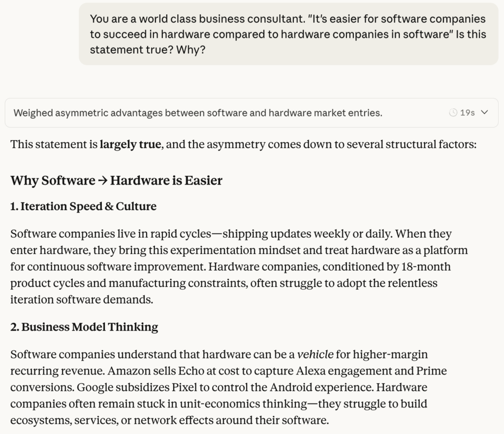504x434 pixels.
Task: Click the 'This statement is' opening sentence
Action: click(54, 145)
